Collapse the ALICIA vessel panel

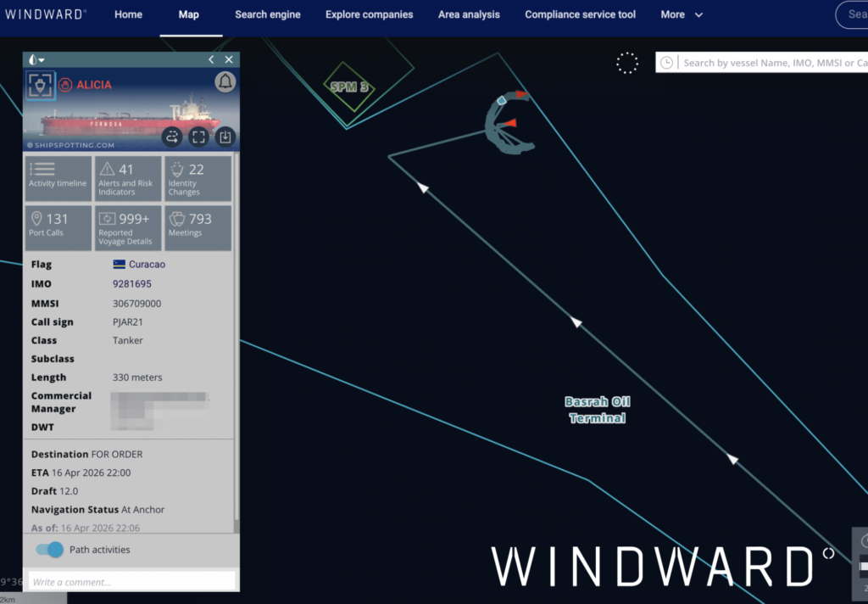click(x=210, y=60)
